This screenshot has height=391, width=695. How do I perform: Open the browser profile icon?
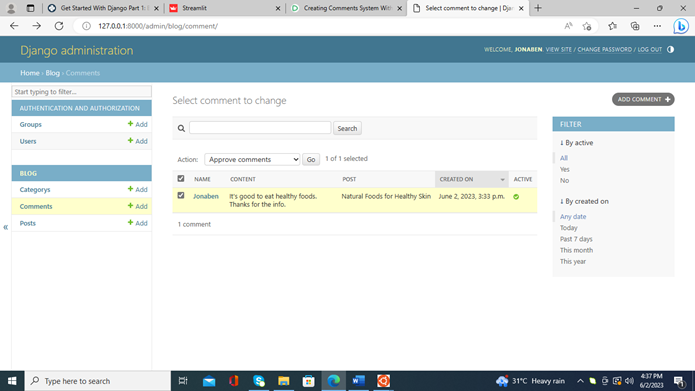(11, 8)
